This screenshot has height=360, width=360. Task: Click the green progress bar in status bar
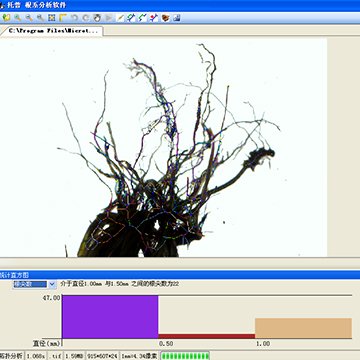pos(185,356)
